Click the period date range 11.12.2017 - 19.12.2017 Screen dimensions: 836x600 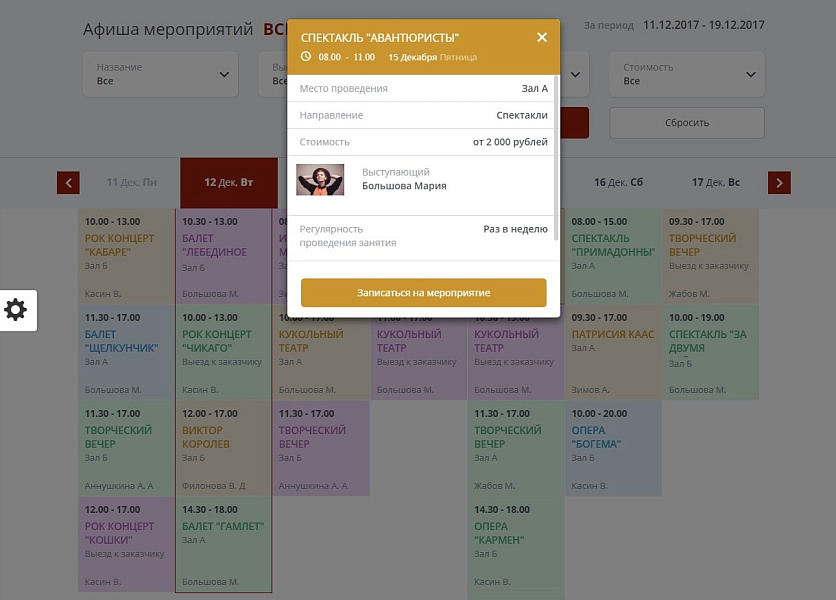(x=704, y=24)
